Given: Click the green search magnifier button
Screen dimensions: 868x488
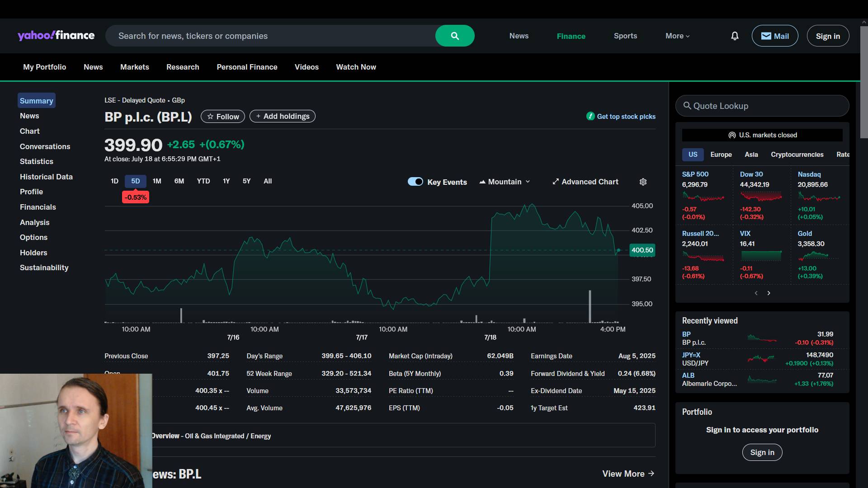Looking at the screenshot, I should (x=454, y=36).
